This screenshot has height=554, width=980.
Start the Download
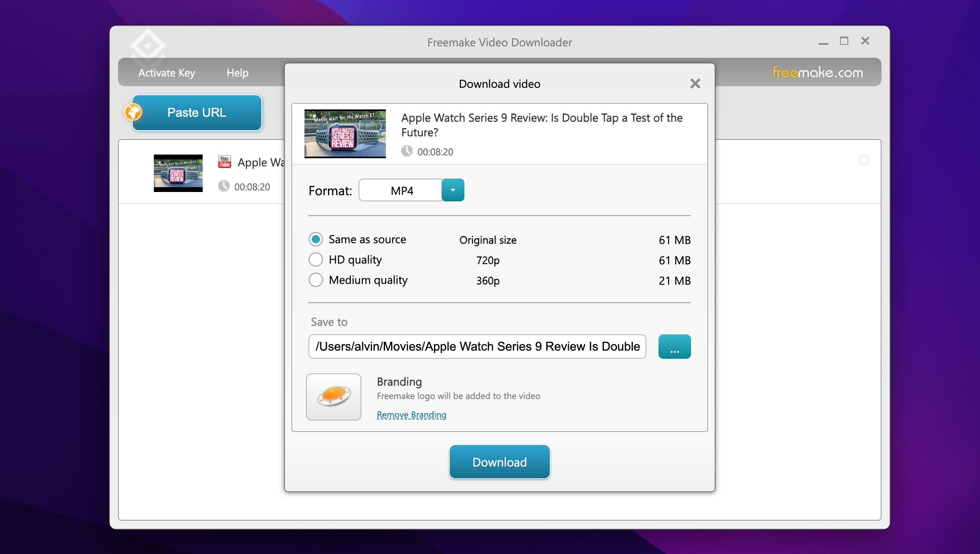(x=499, y=462)
